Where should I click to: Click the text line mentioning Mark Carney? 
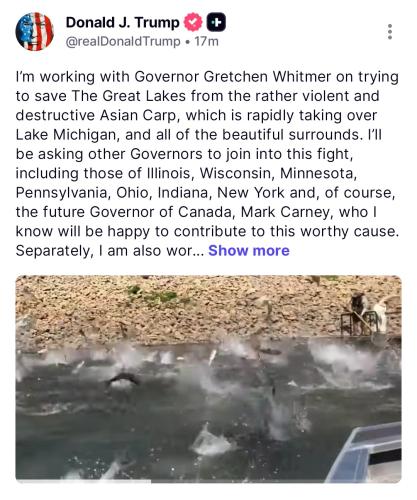196,212
